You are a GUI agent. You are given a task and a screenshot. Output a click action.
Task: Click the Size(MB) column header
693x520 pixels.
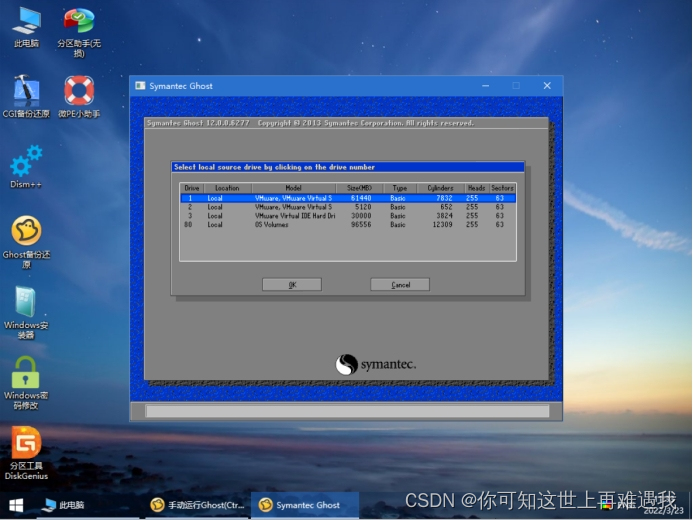pos(359,188)
